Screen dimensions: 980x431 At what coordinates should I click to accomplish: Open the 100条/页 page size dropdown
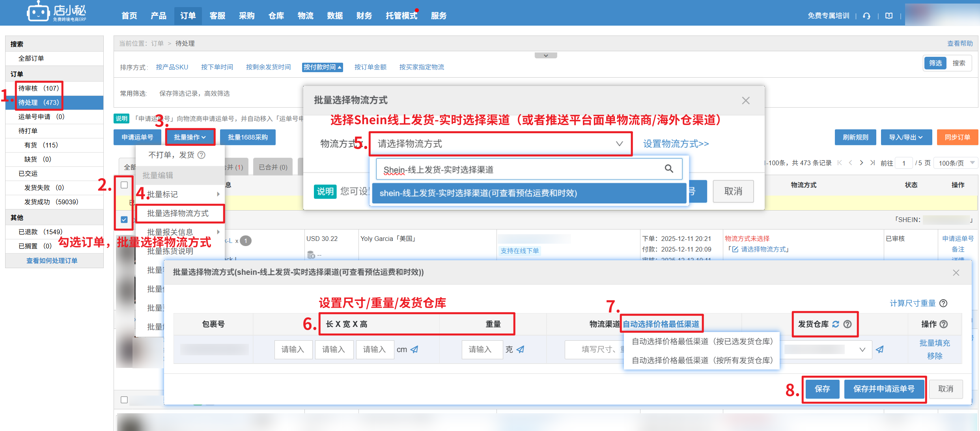956,163
